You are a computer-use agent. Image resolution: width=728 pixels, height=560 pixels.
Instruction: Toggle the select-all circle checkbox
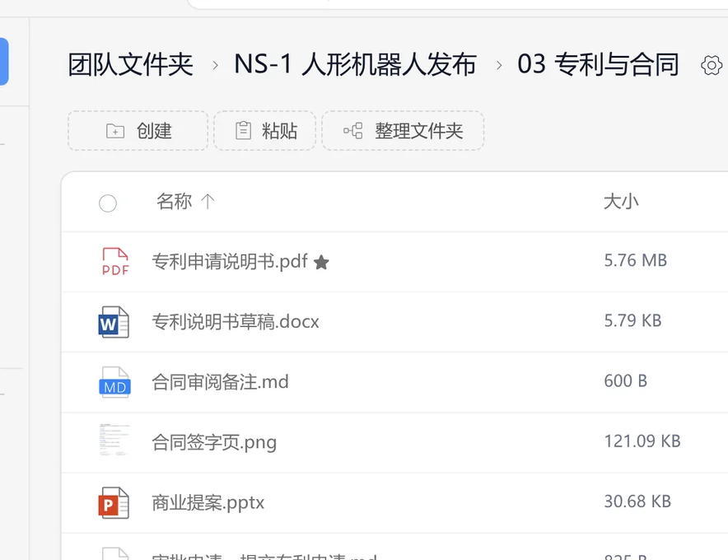point(108,203)
